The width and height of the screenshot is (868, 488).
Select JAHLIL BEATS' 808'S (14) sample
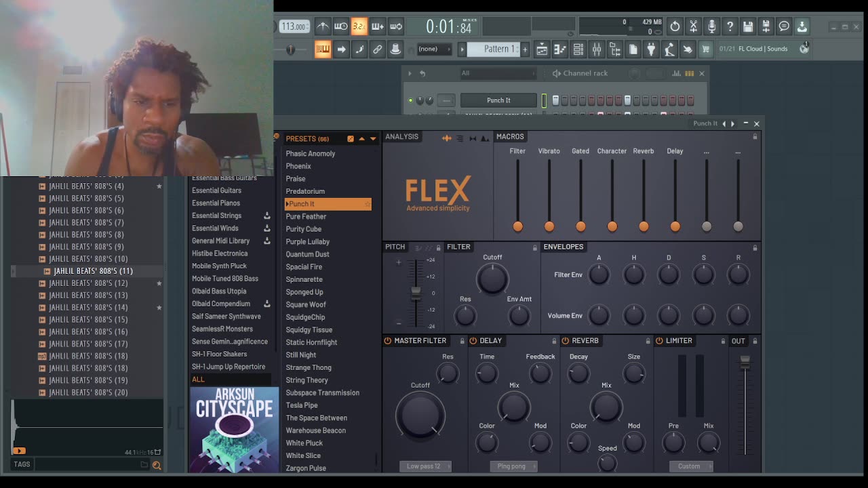pyautogui.click(x=88, y=307)
